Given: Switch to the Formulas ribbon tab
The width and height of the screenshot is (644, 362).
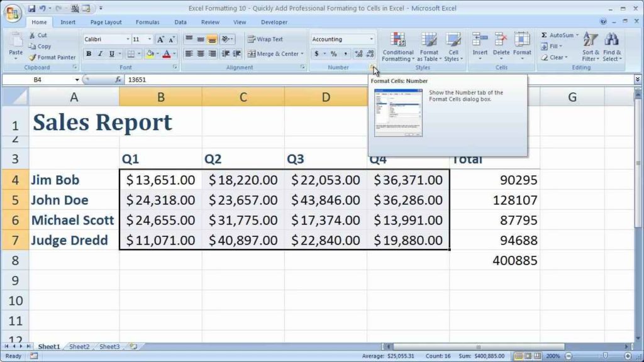Looking at the screenshot, I should coord(147,21).
